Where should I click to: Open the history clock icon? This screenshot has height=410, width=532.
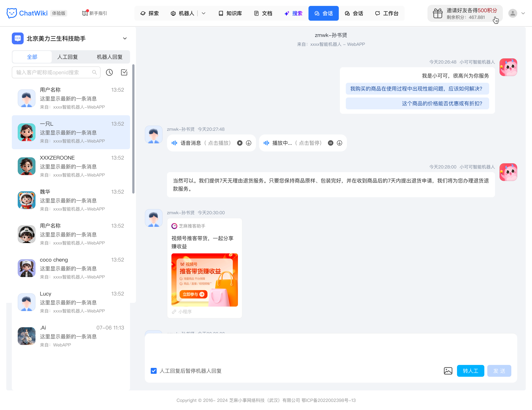(109, 72)
